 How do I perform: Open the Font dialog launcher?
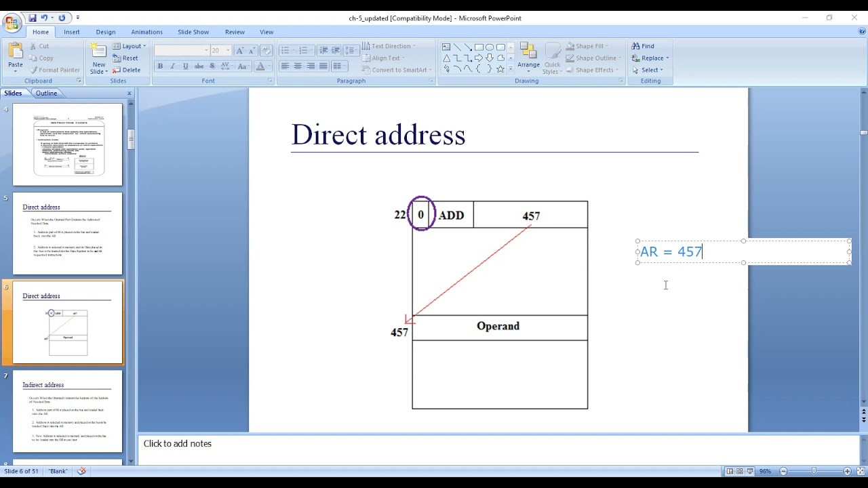click(269, 81)
